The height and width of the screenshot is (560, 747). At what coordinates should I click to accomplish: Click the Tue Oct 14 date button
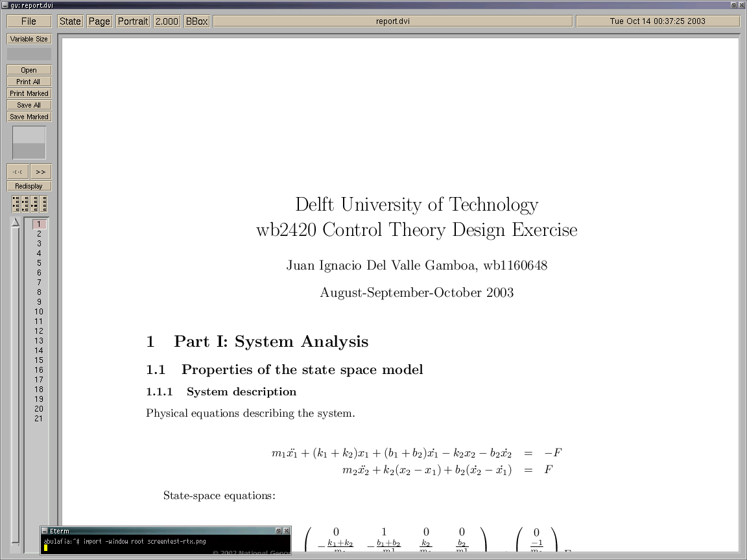(x=658, y=21)
